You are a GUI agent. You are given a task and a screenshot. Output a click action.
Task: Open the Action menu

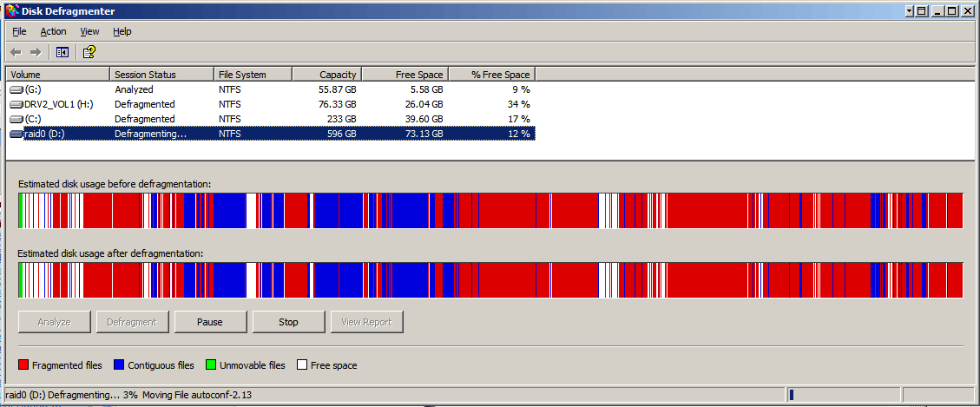pyautogui.click(x=53, y=31)
